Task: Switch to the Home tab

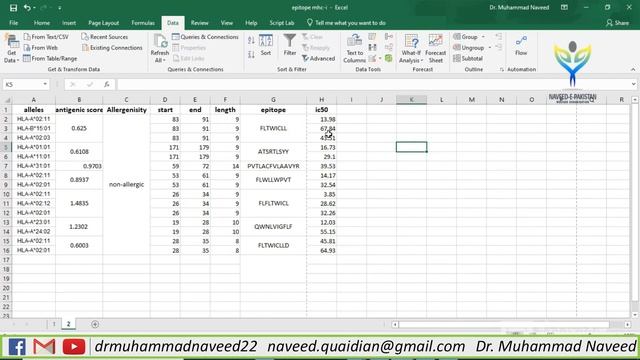Action: (42, 23)
